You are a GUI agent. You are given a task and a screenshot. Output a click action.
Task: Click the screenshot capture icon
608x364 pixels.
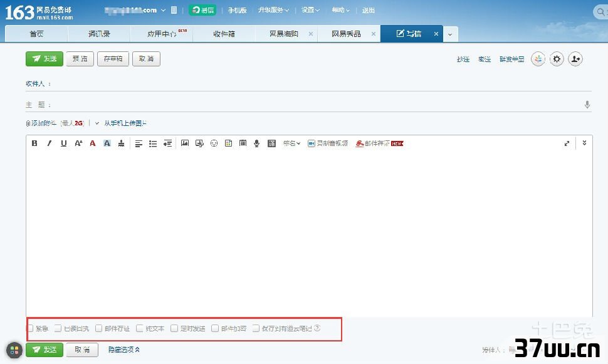(x=199, y=143)
